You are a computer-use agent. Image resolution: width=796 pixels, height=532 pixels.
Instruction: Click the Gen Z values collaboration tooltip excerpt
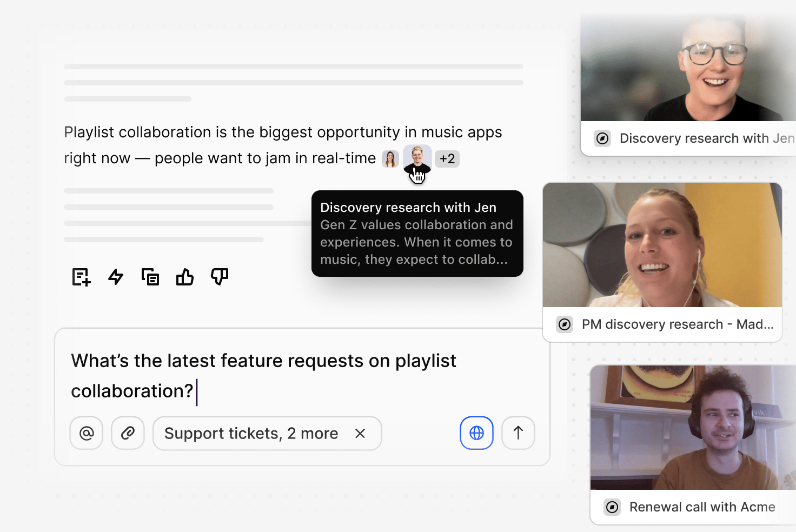pos(416,242)
